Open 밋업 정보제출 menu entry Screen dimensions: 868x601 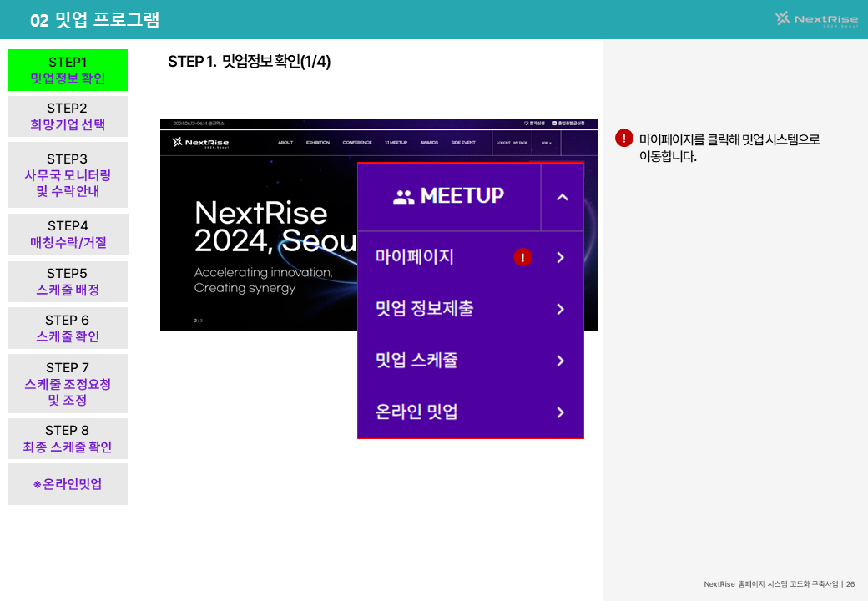[x=425, y=309]
